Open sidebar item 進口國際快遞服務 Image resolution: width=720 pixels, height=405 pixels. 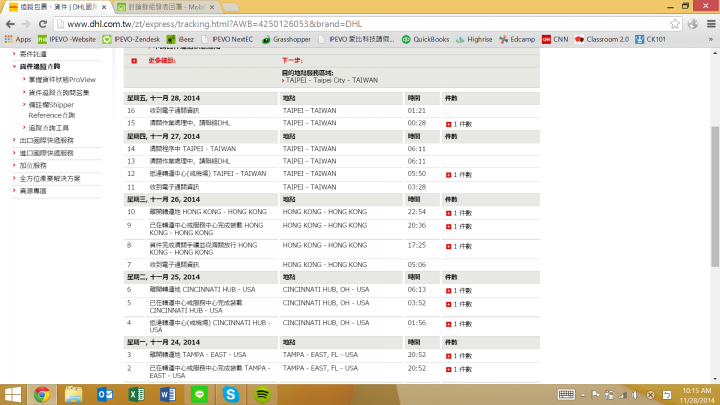click(x=46, y=153)
